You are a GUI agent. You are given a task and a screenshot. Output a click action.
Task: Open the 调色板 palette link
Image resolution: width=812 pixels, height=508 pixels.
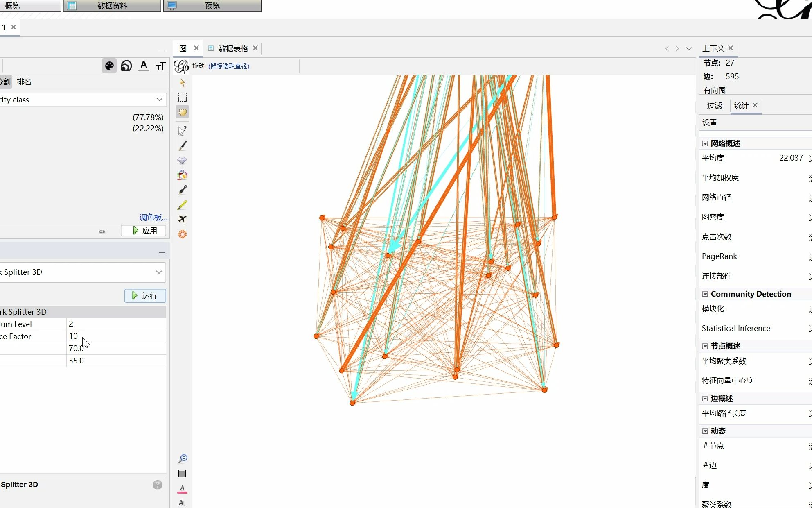click(153, 217)
